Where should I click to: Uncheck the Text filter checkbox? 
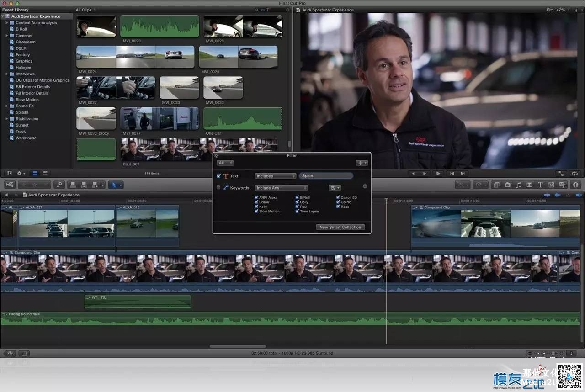pos(218,176)
